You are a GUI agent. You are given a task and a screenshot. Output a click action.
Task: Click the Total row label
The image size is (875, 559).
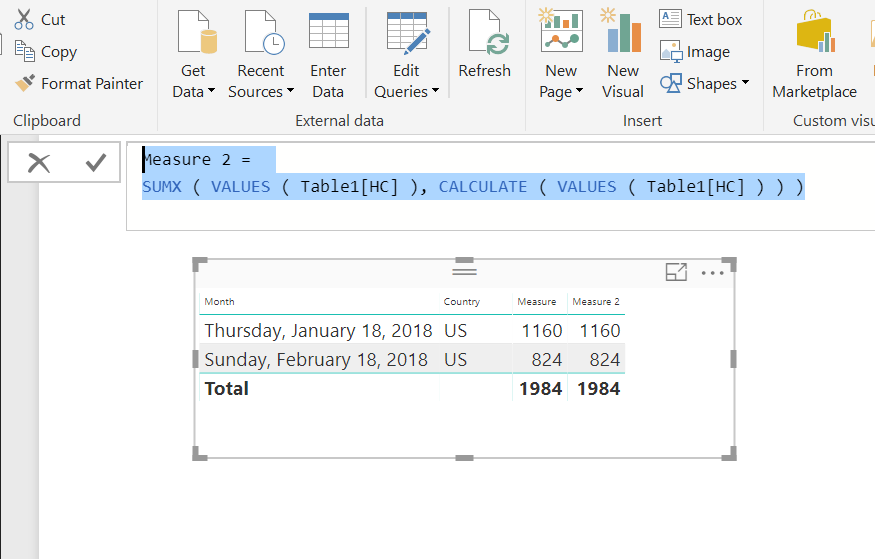[x=227, y=388]
